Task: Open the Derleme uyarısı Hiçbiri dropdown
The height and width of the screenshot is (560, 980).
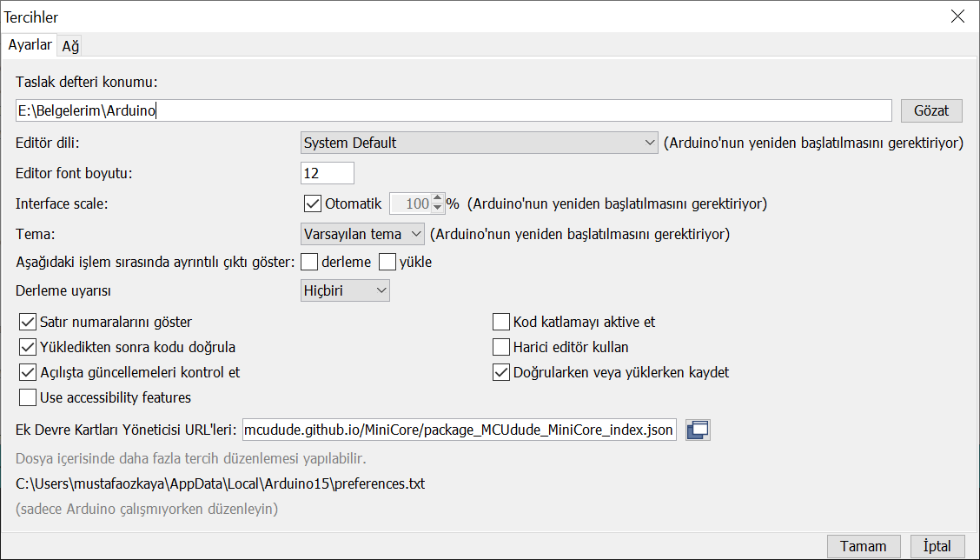Action: click(x=345, y=290)
